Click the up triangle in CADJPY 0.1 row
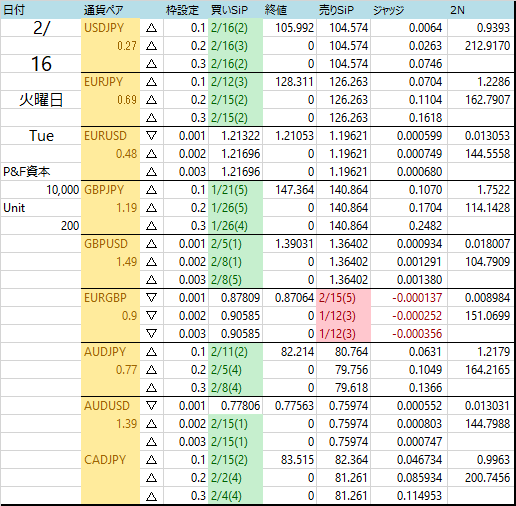Viewport: 516px width, 506px height. click(152, 460)
